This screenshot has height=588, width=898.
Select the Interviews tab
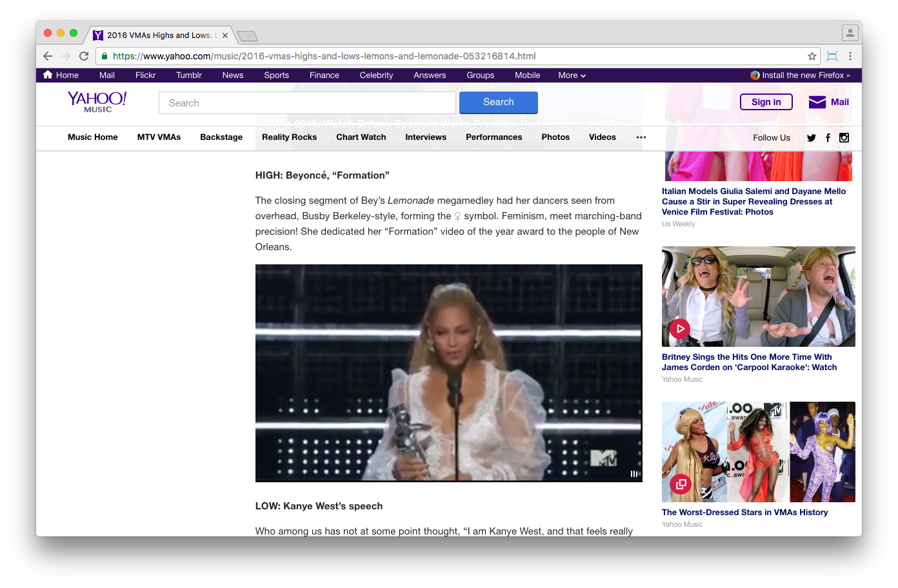point(426,137)
